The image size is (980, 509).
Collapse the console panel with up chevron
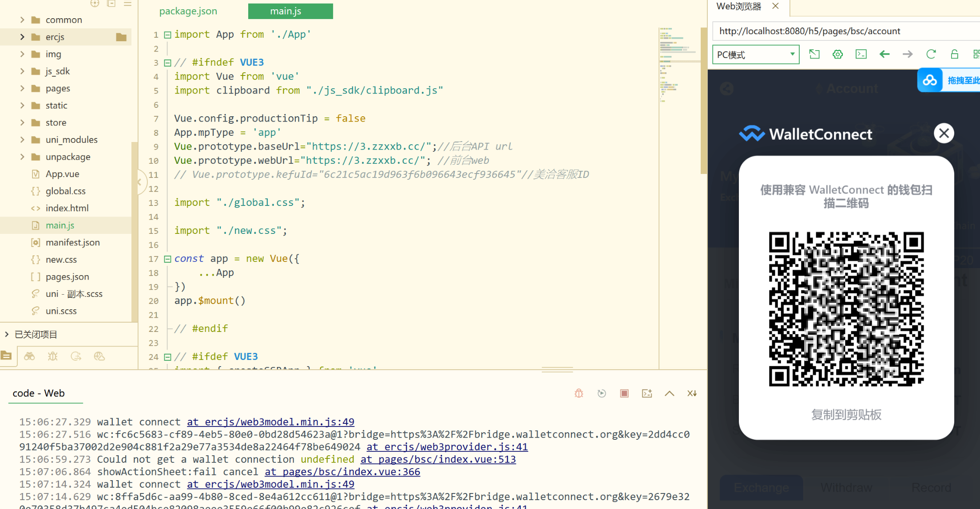(x=670, y=393)
